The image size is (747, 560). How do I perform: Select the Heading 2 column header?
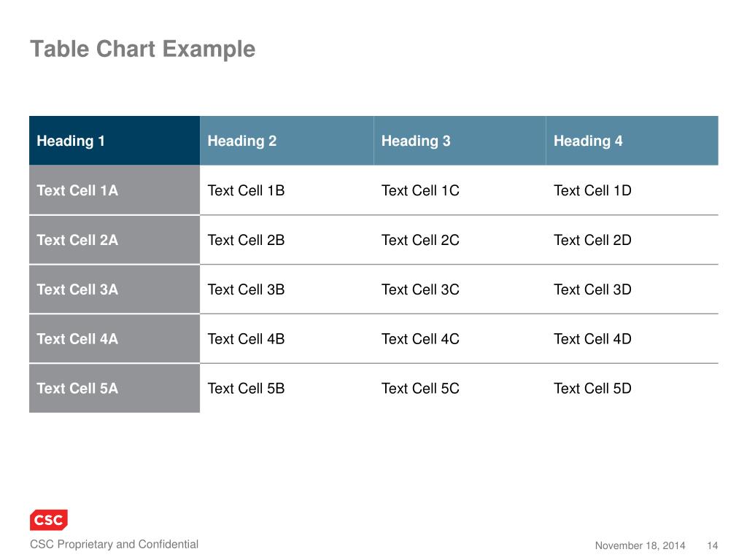pos(287,141)
